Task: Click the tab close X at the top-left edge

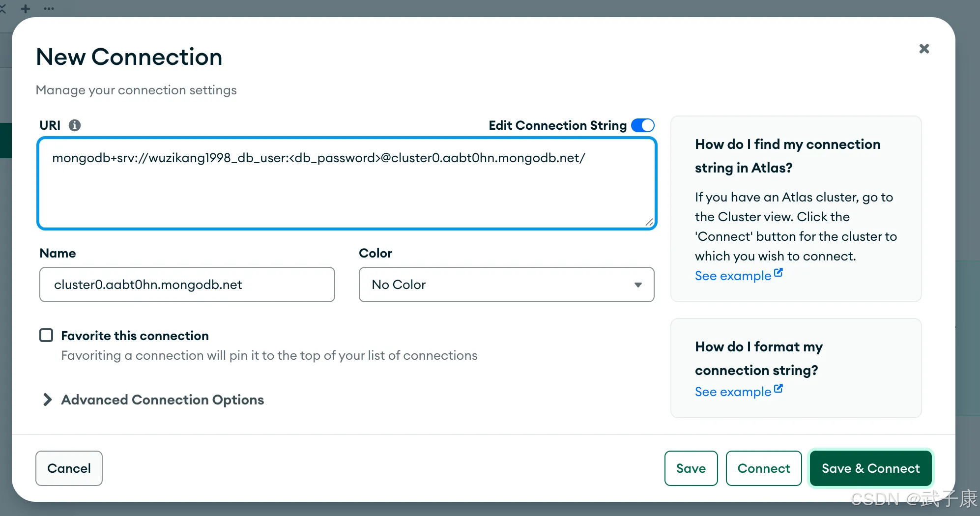Action: (2, 8)
